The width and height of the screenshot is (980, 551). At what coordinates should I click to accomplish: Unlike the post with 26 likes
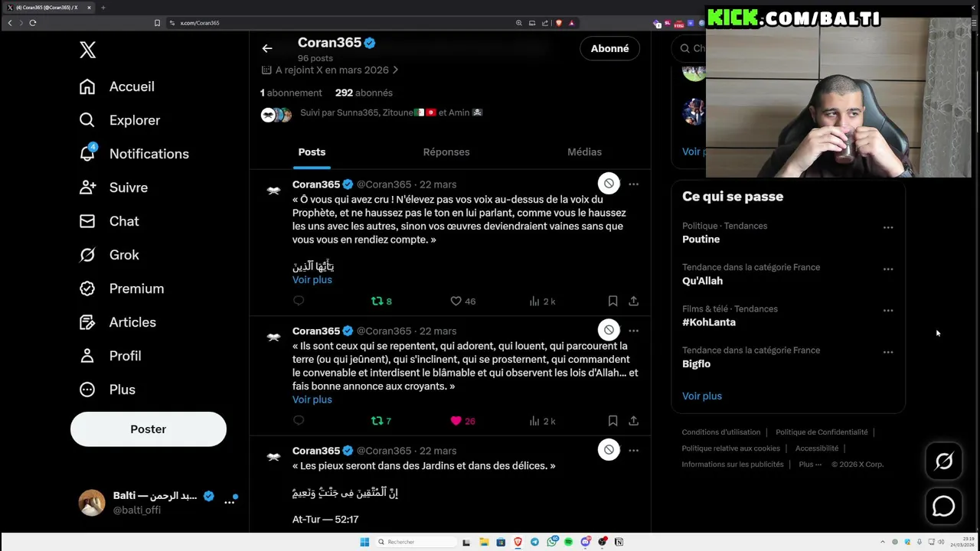pyautogui.click(x=462, y=421)
